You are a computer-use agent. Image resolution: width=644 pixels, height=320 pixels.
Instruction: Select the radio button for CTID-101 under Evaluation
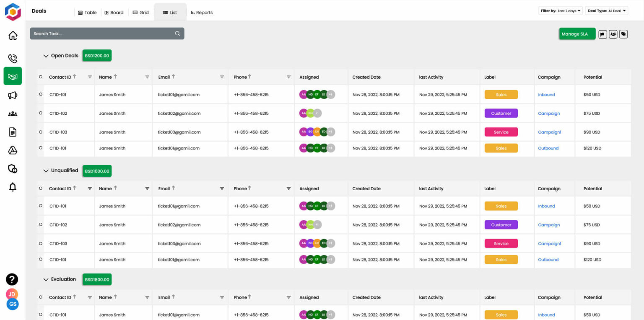[x=41, y=315]
